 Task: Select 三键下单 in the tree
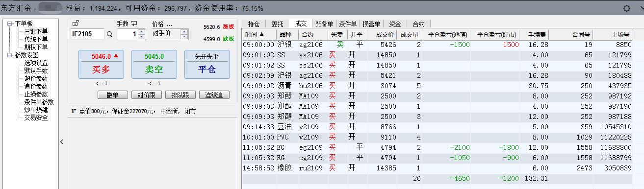[36, 31]
